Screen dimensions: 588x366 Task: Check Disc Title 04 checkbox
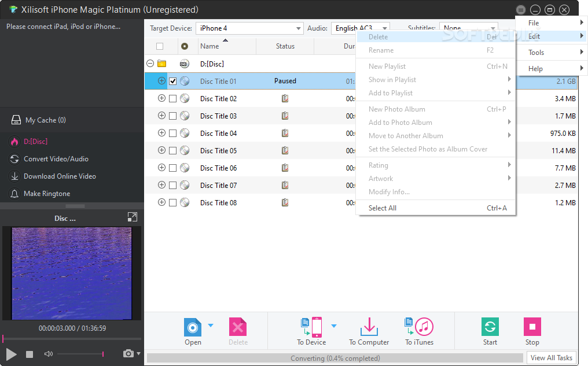tap(172, 133)
